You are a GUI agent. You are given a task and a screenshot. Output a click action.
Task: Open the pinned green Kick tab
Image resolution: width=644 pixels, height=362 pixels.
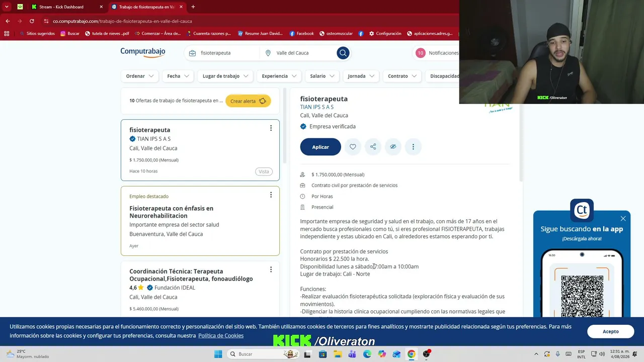point(20,7)
